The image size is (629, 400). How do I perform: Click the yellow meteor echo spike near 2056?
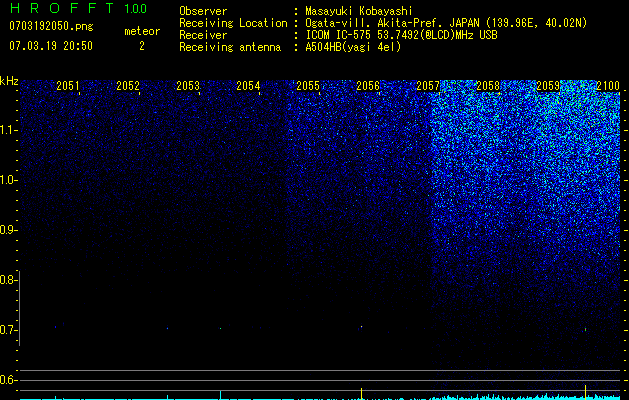(x=361, y=394)
